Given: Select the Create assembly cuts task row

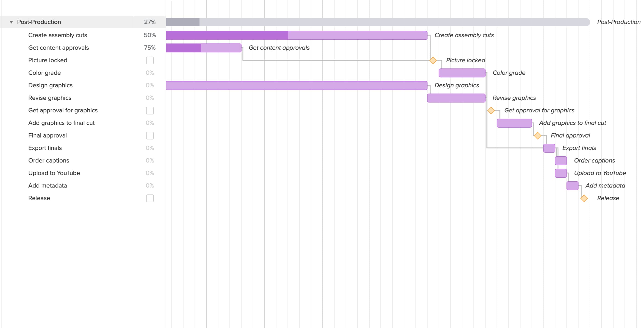Looking at the screenshot, I should tap(57, 35).
